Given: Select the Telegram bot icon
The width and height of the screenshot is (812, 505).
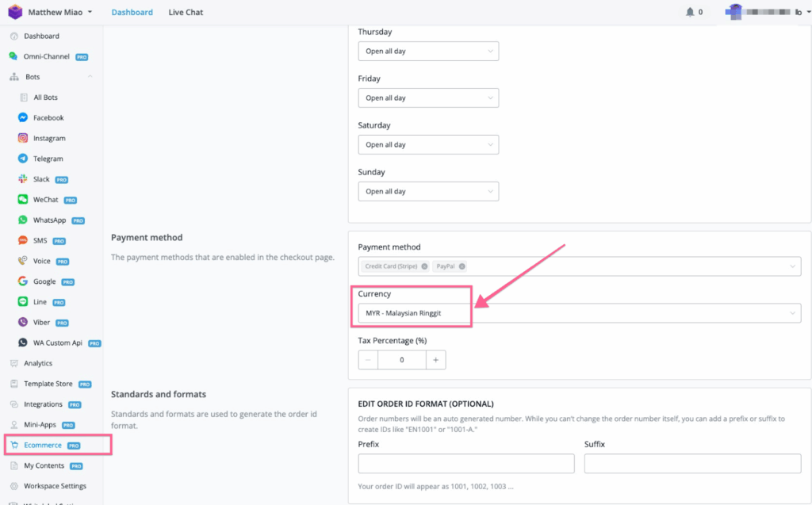Looking at the screenshot, I should click(x=23, y=159).
